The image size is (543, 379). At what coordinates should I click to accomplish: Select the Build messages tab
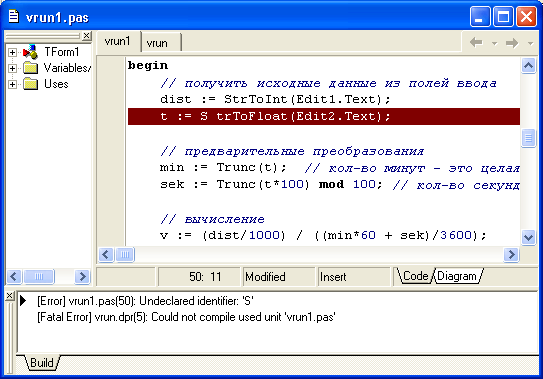42,363
